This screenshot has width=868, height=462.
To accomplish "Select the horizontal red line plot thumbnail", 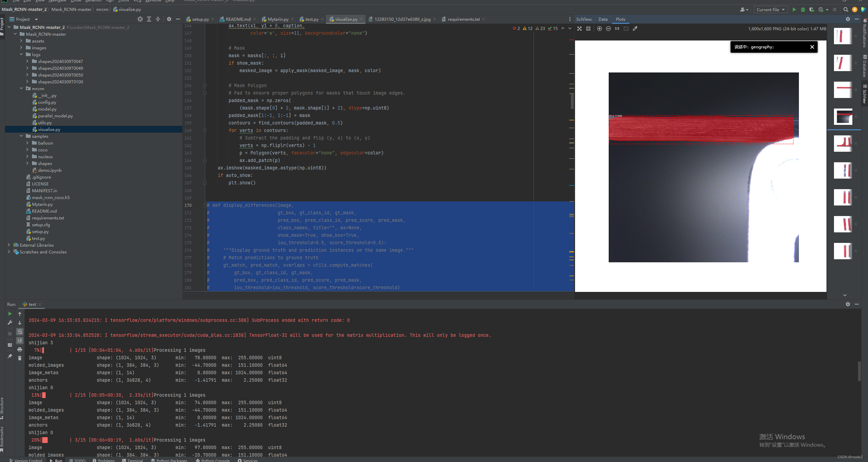I will coord(843,90).
